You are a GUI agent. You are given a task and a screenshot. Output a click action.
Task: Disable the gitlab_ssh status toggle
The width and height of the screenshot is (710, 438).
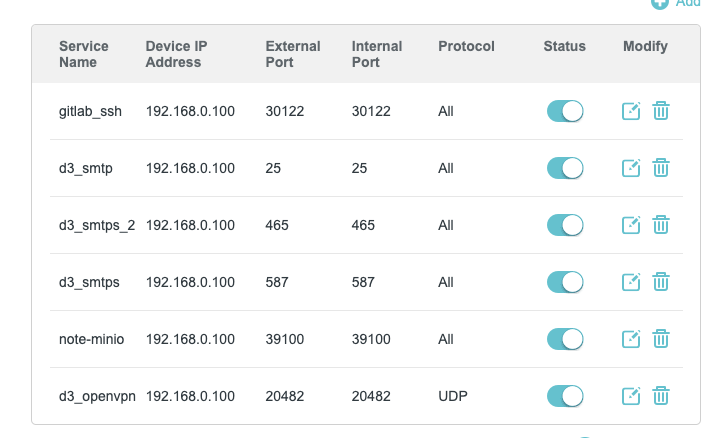click(x=565, y=111)
